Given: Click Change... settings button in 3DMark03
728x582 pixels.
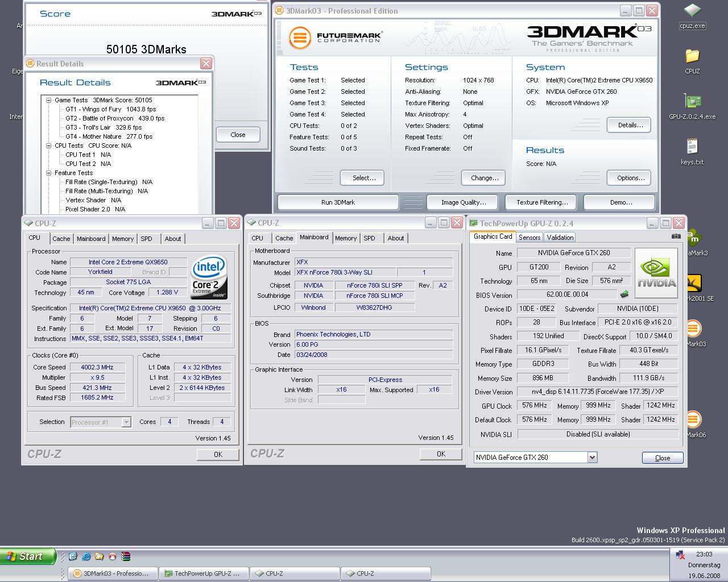Looking at the screenshot, I should (485, 178).
